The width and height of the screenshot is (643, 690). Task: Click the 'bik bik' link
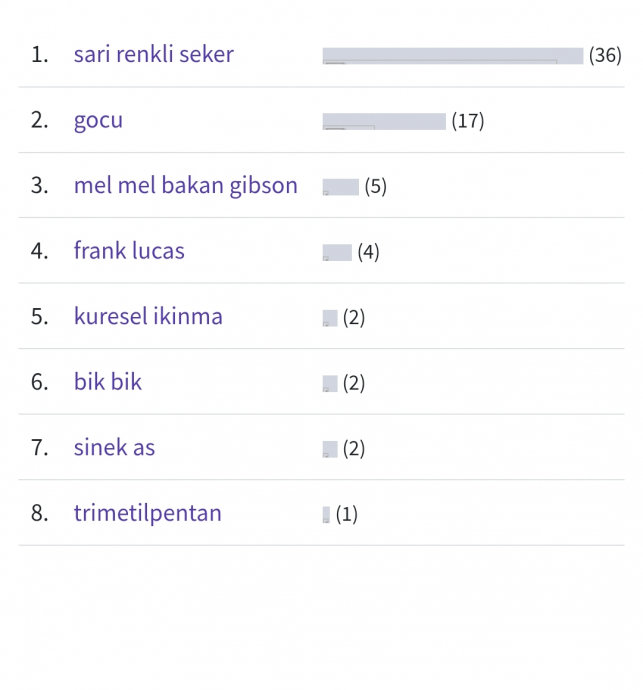108,382
